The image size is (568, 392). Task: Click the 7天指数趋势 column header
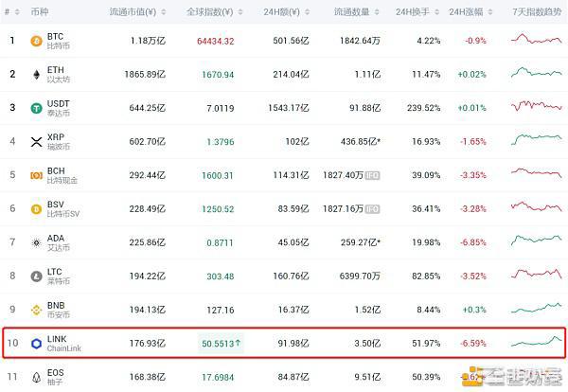click(x=537, y=12)
